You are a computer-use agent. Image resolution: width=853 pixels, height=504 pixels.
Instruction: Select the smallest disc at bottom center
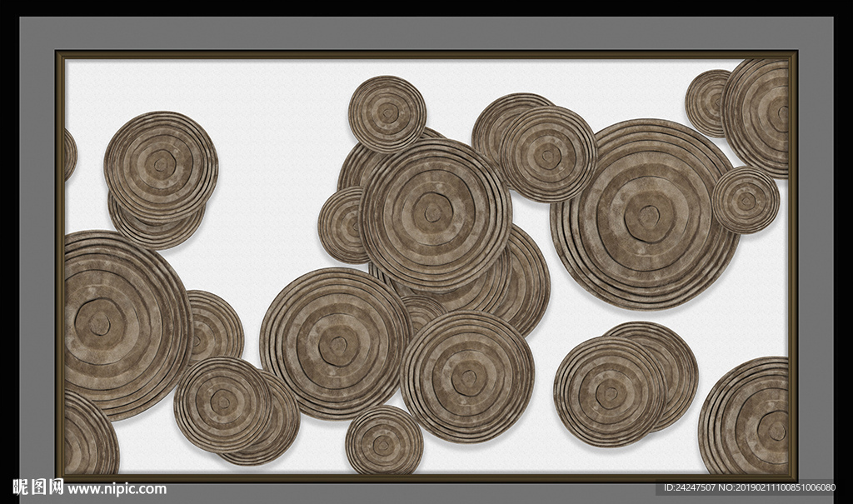[x=384, y=442]
